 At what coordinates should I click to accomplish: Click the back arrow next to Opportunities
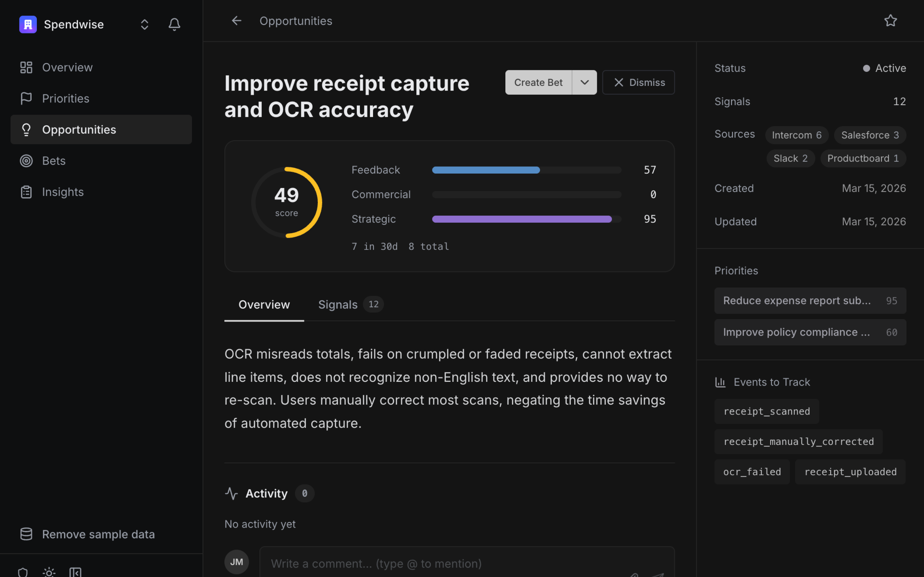pos(237,21)
